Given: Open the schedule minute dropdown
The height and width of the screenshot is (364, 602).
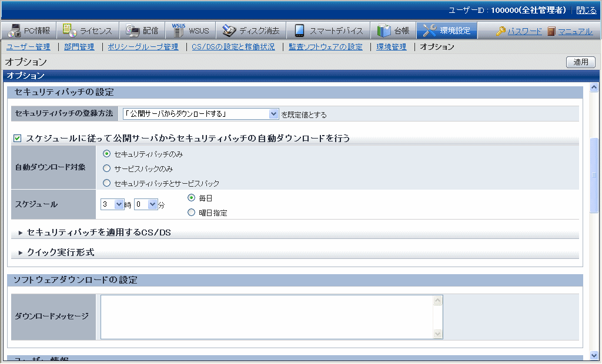Looking at the screenshot, I should pyautogui.click(x=146, y=204).
